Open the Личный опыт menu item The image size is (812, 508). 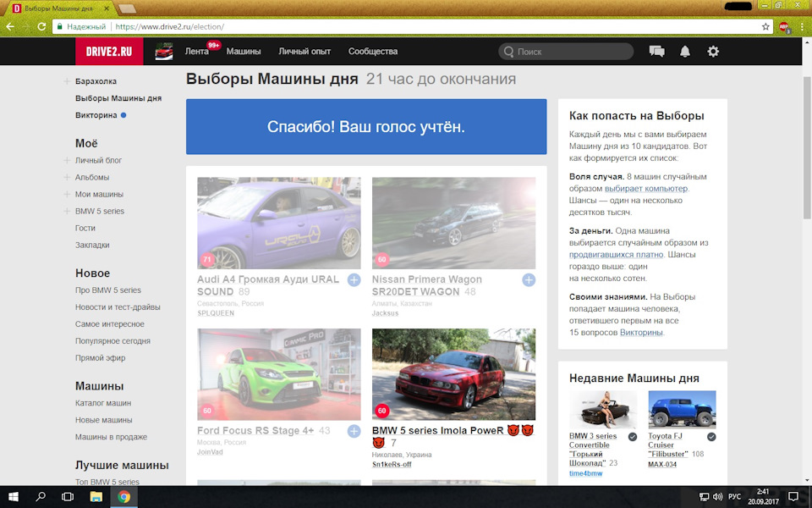pos(304,52)
